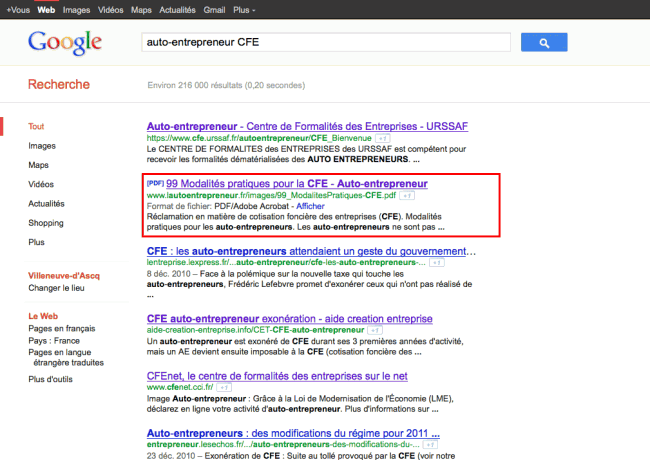Click +1 button next to URSSAF result URL
Screen dimensions: 650x460
click(383, 138)
